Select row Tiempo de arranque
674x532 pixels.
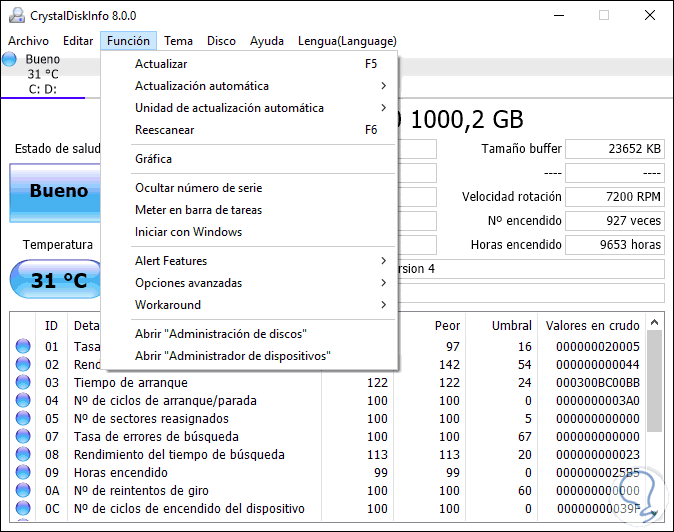pos(328,382)
